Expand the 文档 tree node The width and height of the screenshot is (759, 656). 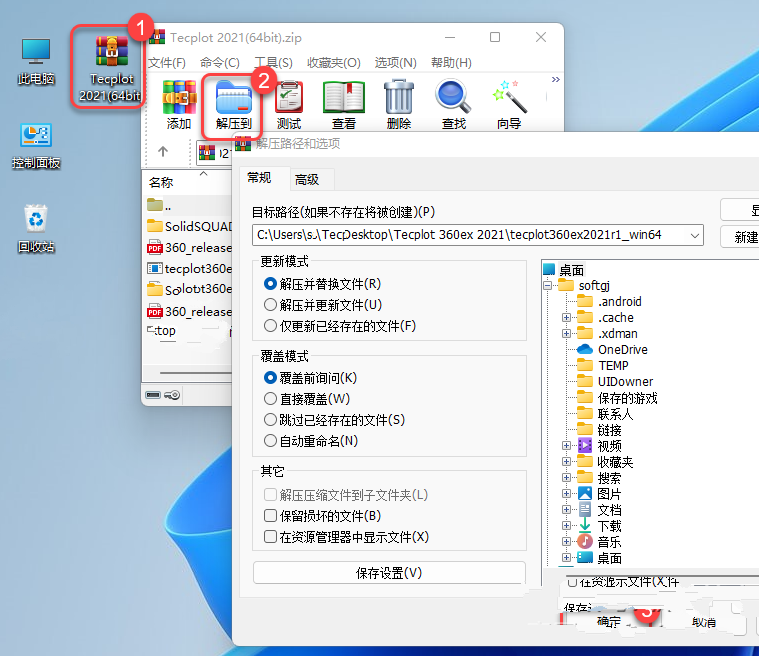coord(566,510)
